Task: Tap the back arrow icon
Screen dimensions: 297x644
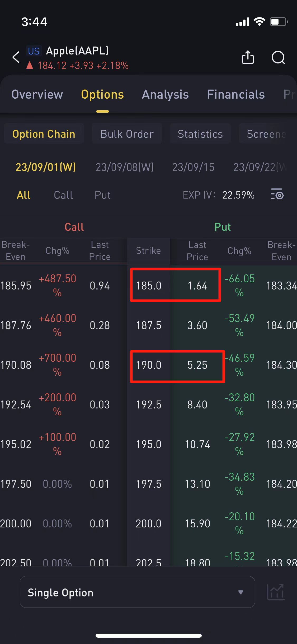Action: tap(16, 57)
